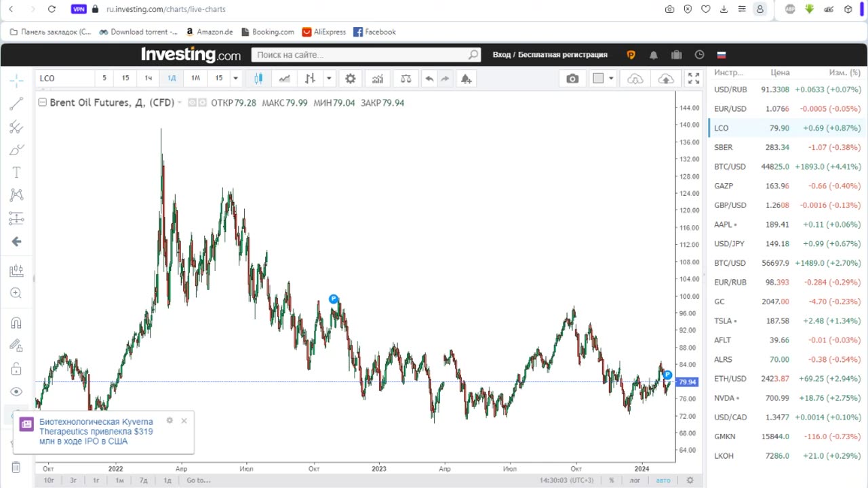868x488 pixels.
Task: Open chart properties gear icon
Action: pos(350,79)
